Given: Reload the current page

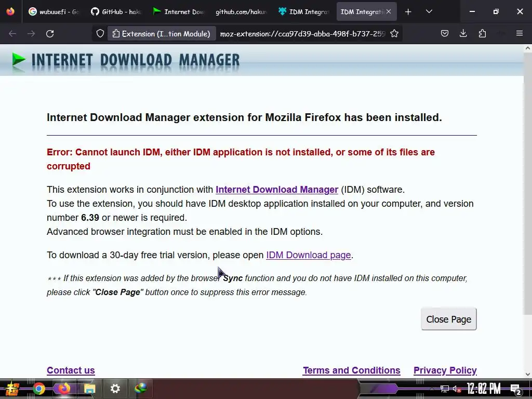Looking at the screenshot, I should pyautogui.click(x=50, y=34).
